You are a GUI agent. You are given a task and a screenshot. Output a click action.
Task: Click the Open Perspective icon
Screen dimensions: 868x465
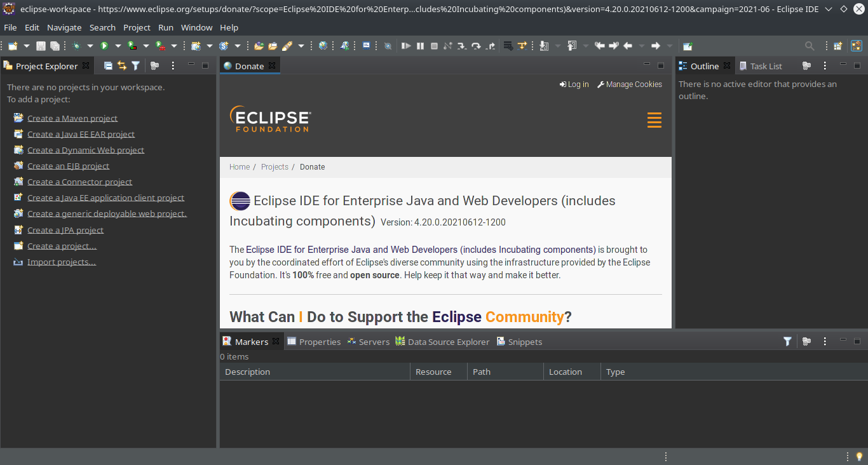coord(838,46)
